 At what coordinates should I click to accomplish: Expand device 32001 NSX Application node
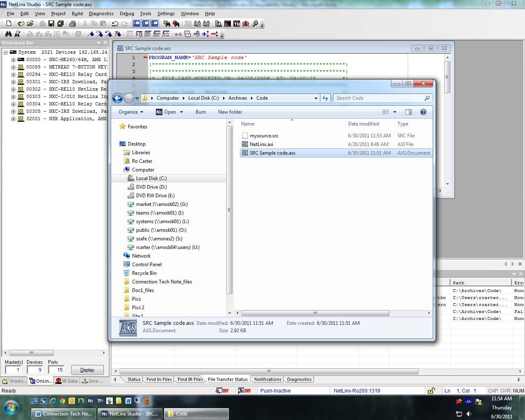click(14, 119)
